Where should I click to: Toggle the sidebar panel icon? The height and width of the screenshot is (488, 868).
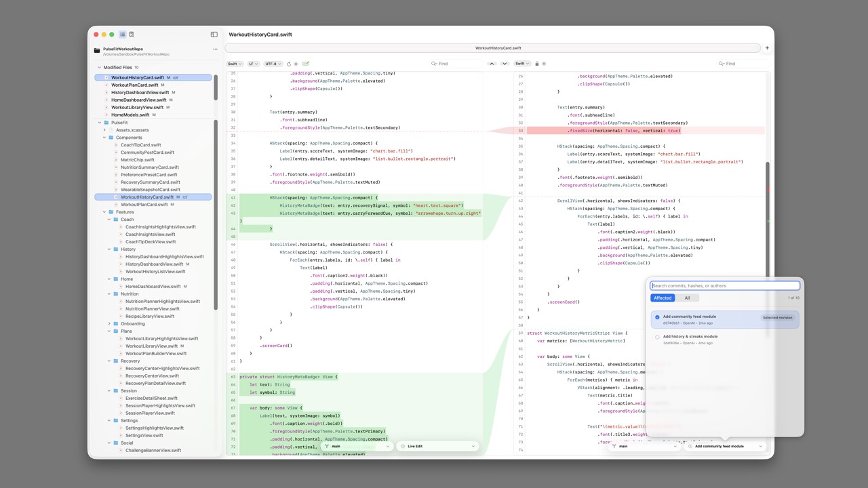click(x=214, y=35)
